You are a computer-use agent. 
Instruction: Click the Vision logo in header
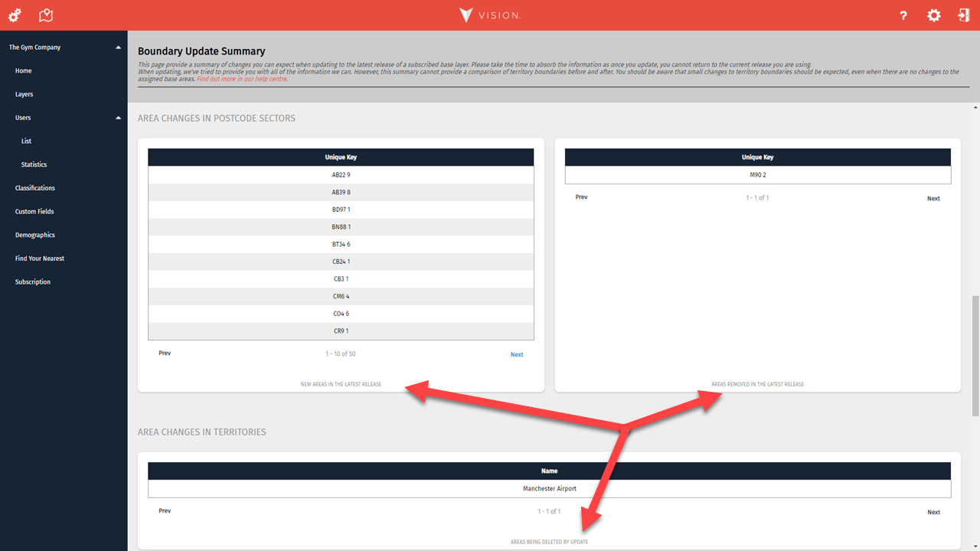pos(490,15)
